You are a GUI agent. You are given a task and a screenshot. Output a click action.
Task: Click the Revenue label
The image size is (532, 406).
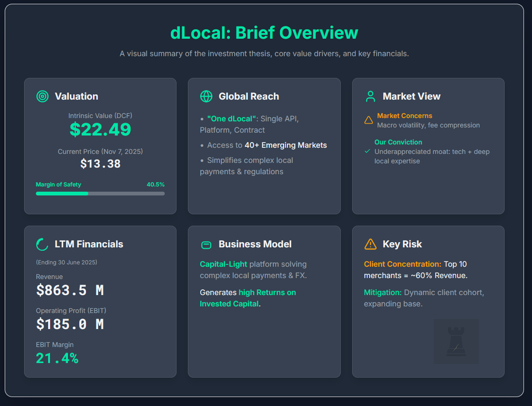[49, 277]
